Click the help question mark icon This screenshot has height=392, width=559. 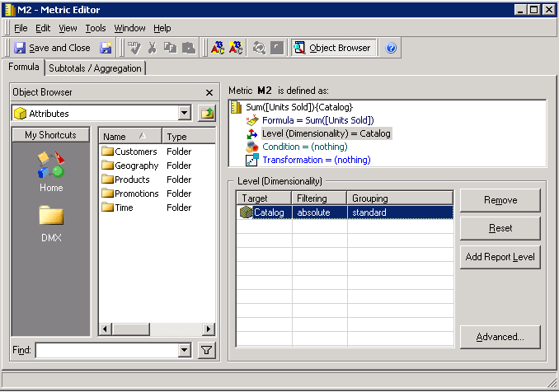[x=391, y=48]
